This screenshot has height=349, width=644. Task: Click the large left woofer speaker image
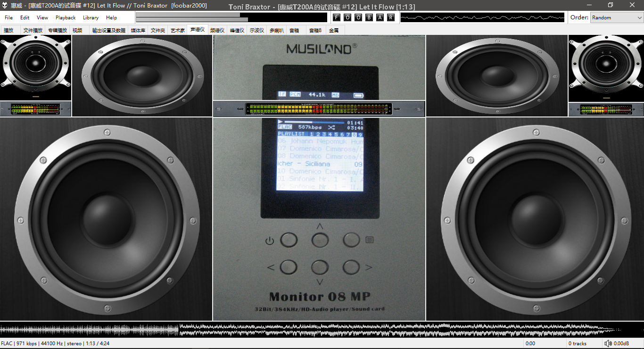pyautogui.click(x=106, y=219)
